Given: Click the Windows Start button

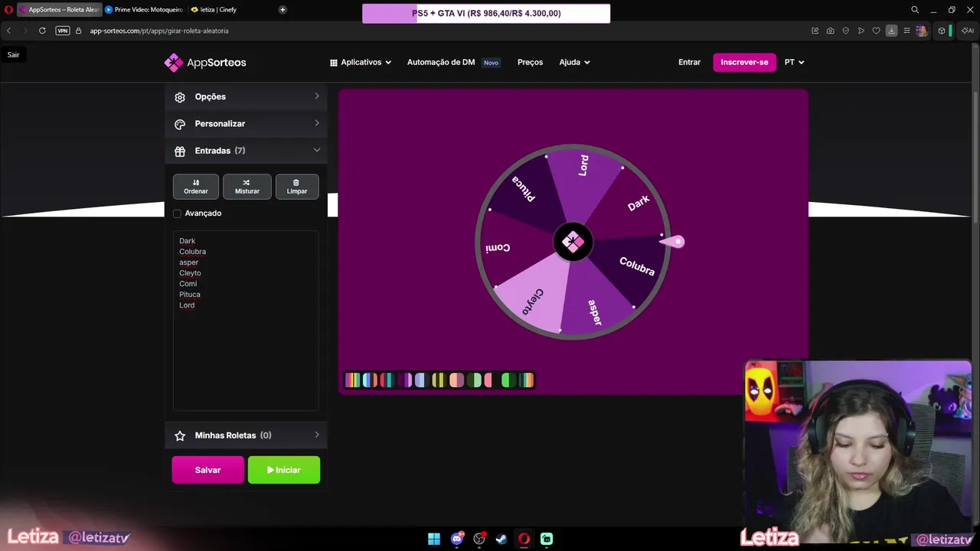Looking at the screenshot, I should [434, 539].
